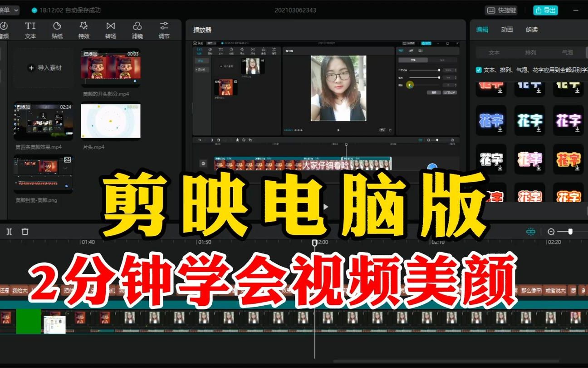588x368 pixels.
Task: Click the split clip icon in timeline toolbar
Action: point(9,232)
